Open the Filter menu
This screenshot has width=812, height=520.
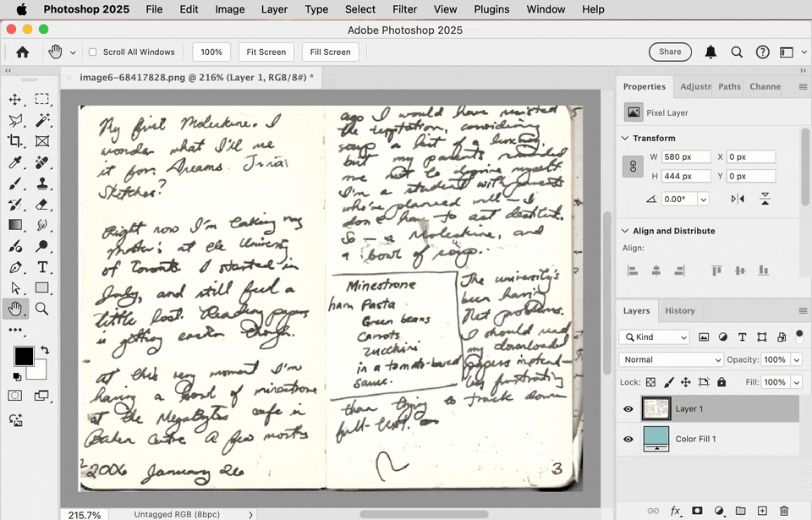(404, 9)
